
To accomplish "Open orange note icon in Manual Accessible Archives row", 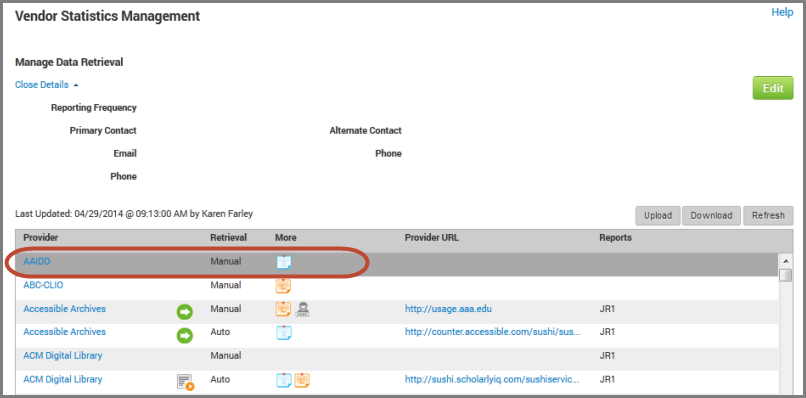I will pos(284,309).
